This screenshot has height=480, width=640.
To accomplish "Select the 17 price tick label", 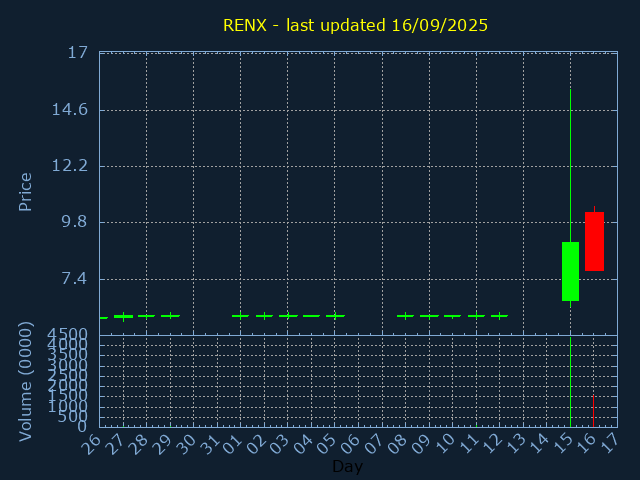I will point(78,53).
